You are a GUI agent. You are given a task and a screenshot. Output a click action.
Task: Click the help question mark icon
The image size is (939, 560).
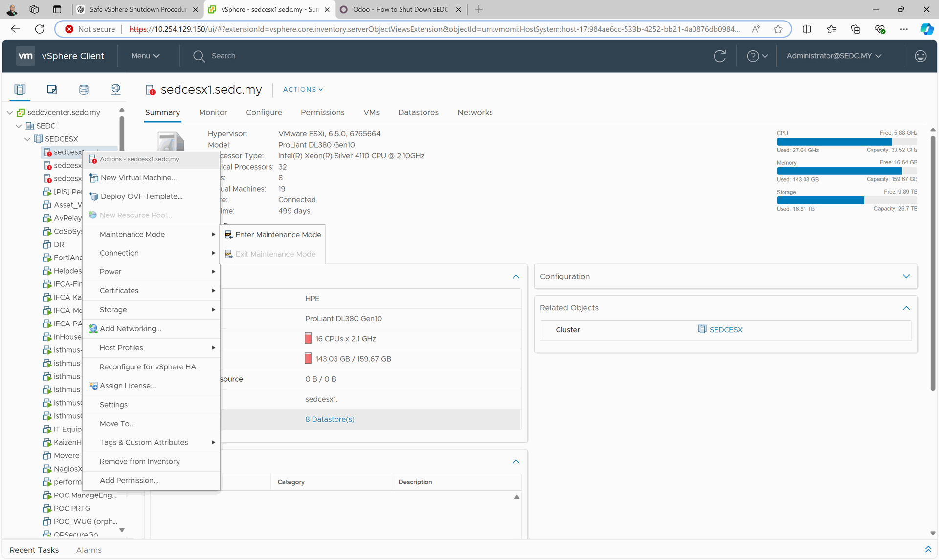[753, 56]
